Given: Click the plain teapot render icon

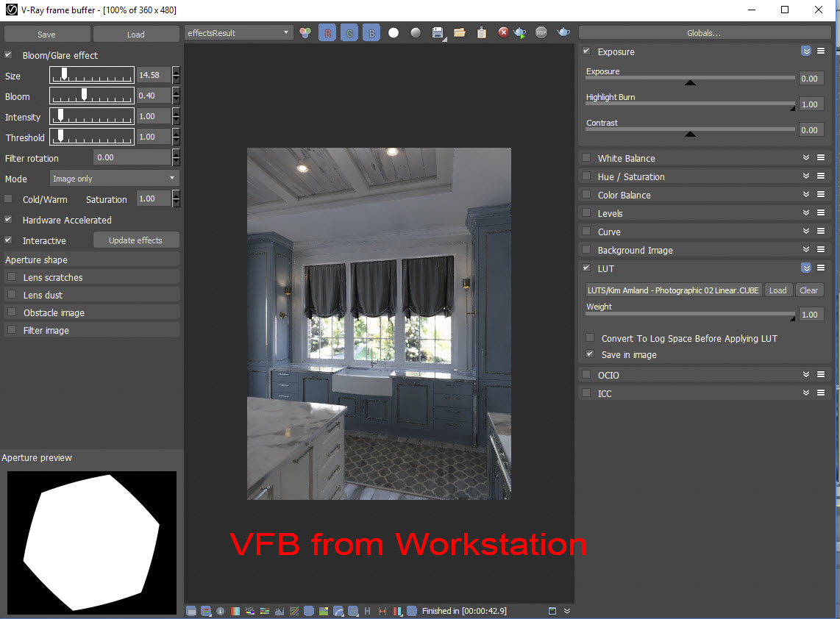Looking at the screenshot, I should (x=563, y=33).
